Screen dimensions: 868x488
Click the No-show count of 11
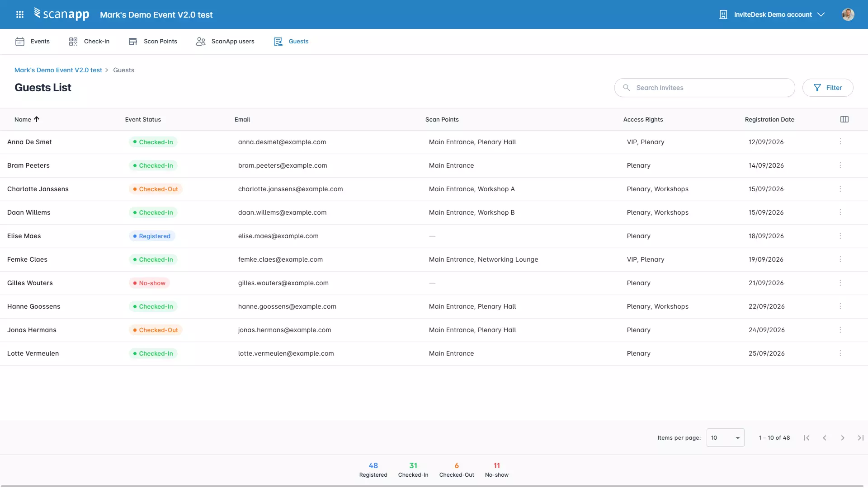[x=497, y=469]
